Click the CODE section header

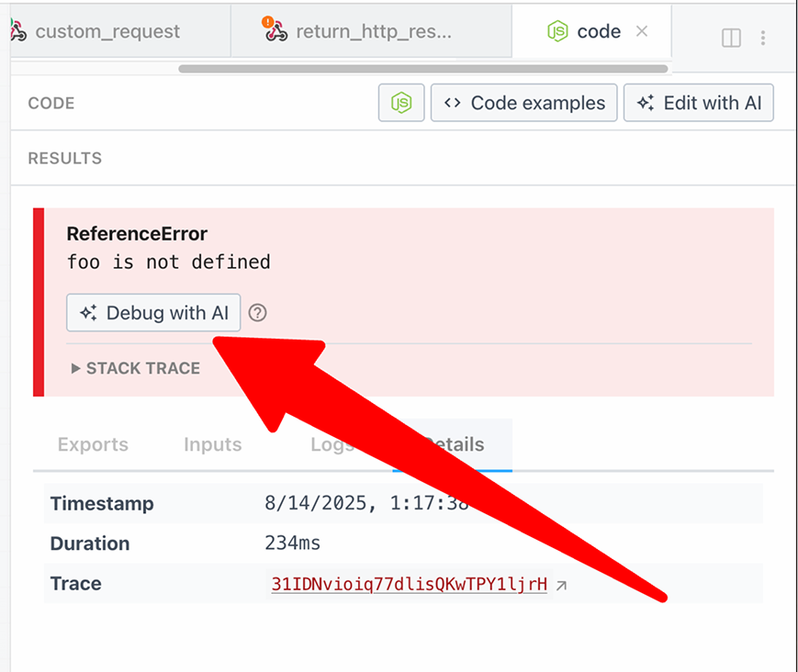[x=51, y=103]
